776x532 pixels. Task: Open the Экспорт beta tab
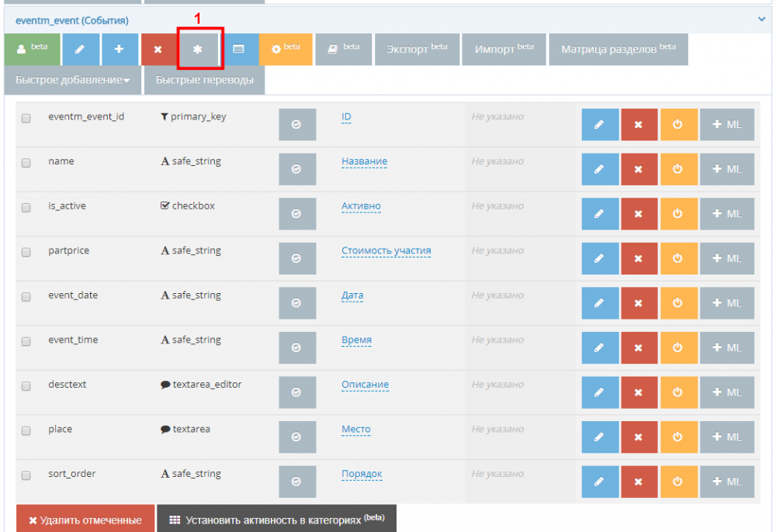point(417,49)
